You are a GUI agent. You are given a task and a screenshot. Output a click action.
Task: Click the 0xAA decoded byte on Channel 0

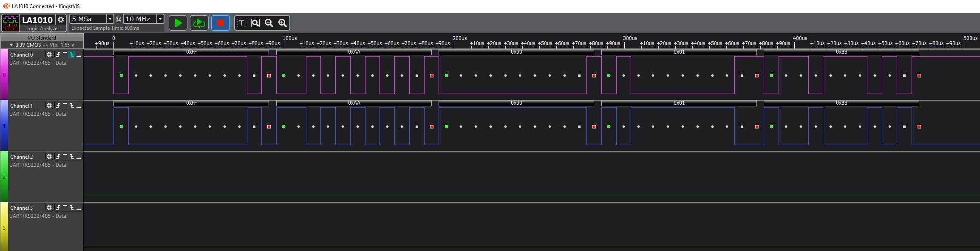354,52
